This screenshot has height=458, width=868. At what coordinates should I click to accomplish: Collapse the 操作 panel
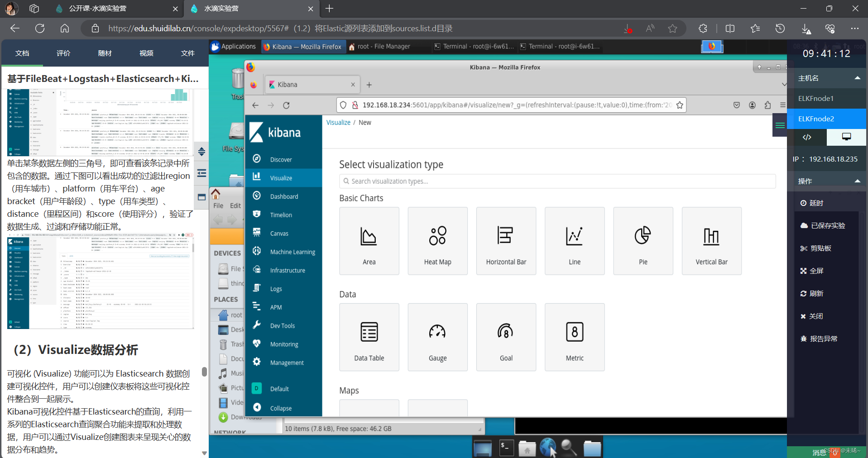[x=857, y=181]
